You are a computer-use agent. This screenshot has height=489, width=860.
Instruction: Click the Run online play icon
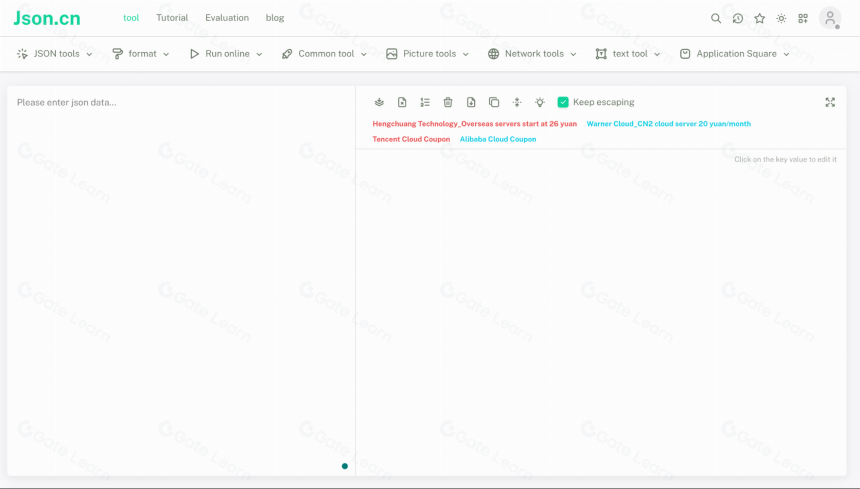(194, 54)
